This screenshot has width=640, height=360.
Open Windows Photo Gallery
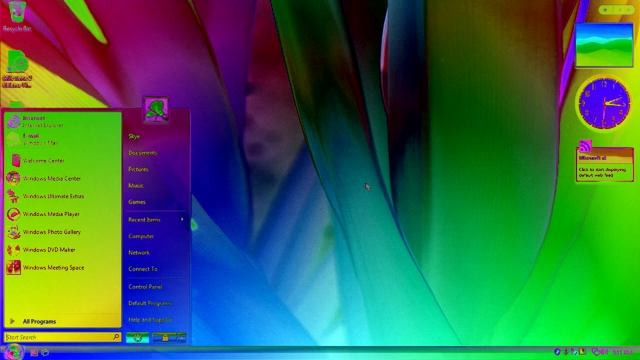pyautogui.click(x=62, y=232)
